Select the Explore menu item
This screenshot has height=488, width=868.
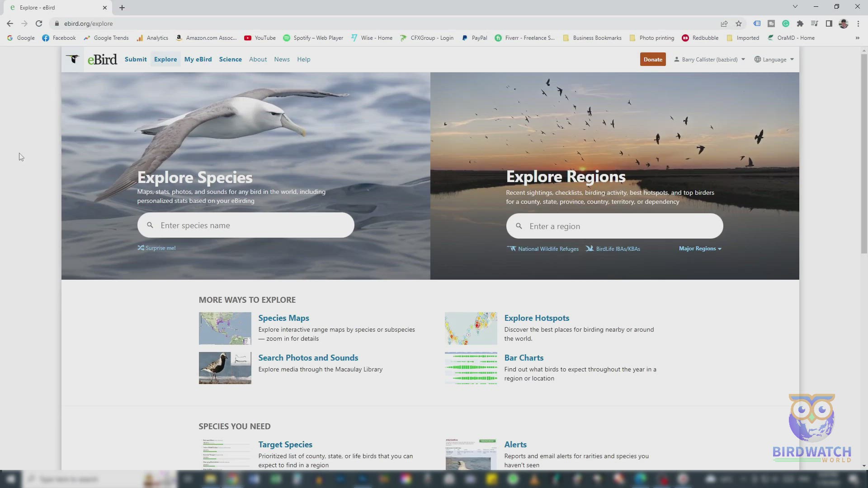tap(165, 59)
